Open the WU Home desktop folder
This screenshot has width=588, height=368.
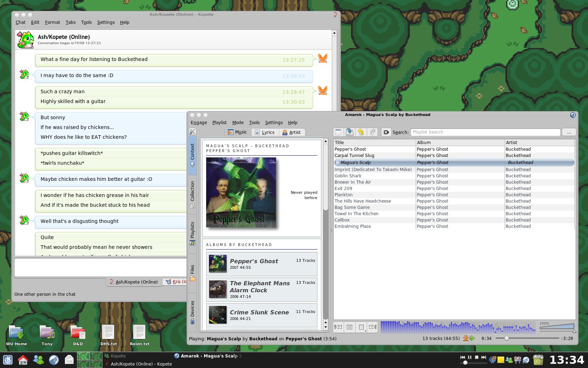coord(16,335)
